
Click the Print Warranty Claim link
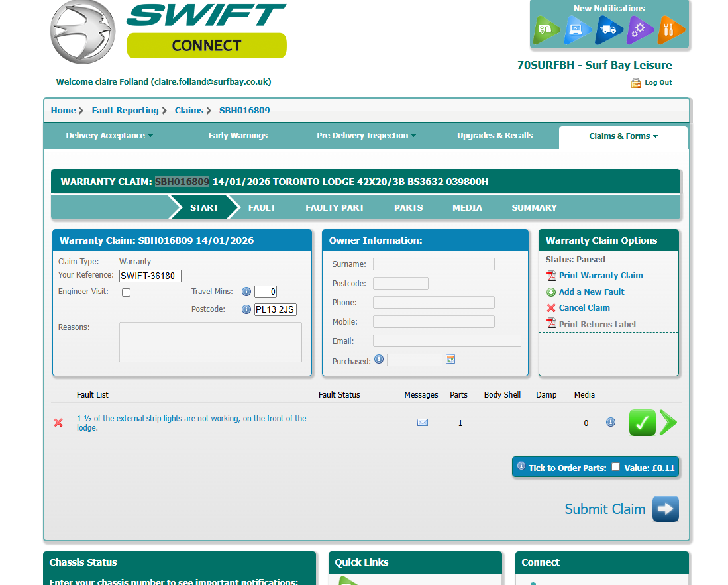coord(600,276)
